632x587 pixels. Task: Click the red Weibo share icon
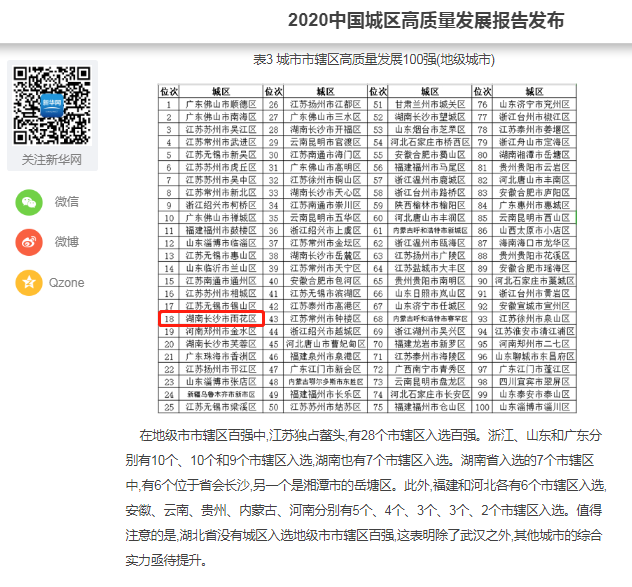pos(29,242)
